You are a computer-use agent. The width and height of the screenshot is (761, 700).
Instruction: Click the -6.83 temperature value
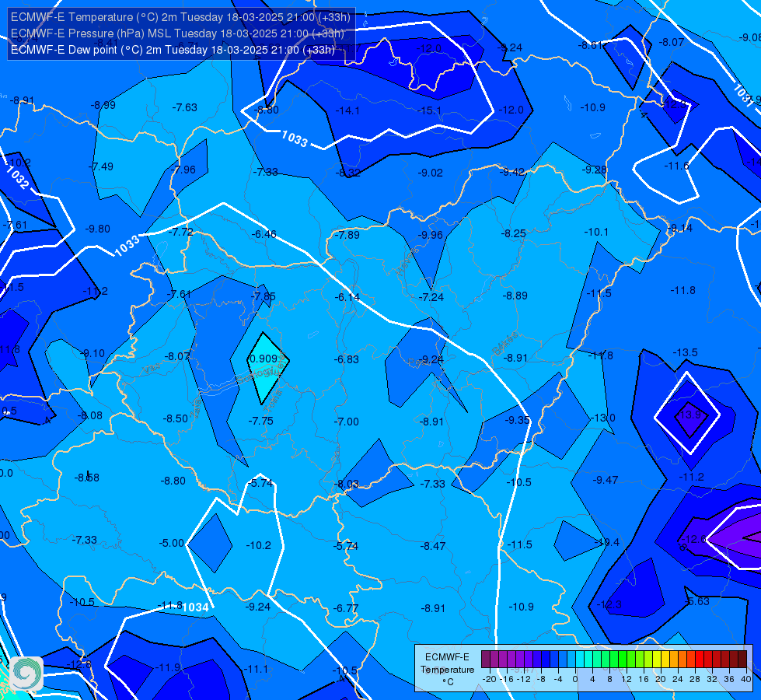[x=347, y=359]
